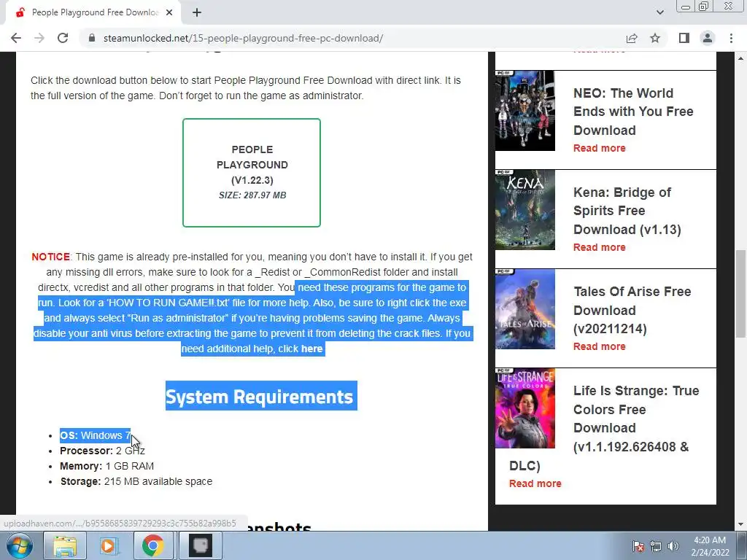Image resolution: width=747 pixels, height=560 pixels.
Task: Click 'Storage: 215 MB available space'
Action: pos(136,481)
